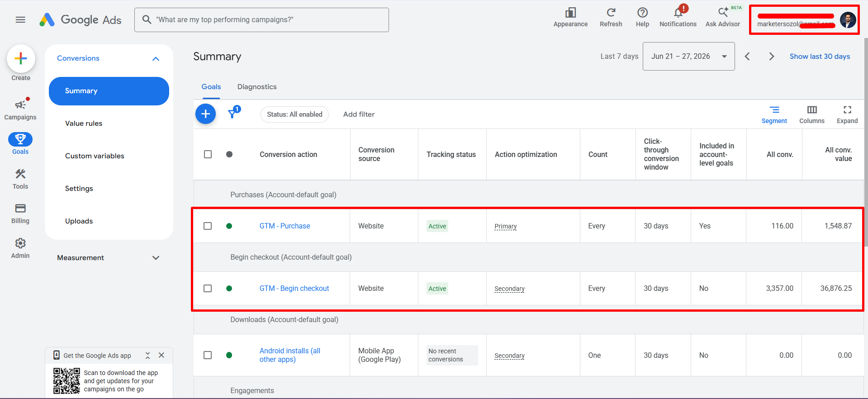Click Active status for GTM - Purchase

click(437, 226)
